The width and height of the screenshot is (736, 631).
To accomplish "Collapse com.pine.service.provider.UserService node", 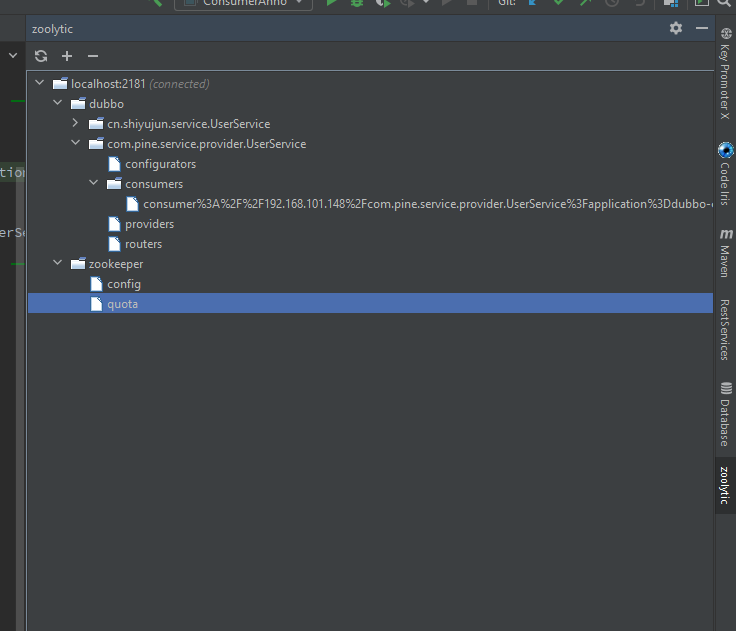I will pos(75,143).
